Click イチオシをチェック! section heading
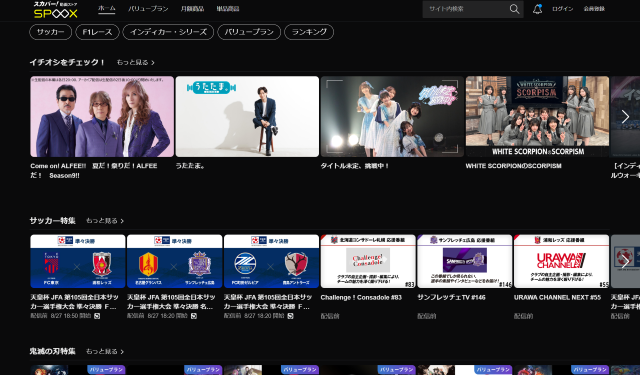This screenshot has width=640, height=375. 67,62
